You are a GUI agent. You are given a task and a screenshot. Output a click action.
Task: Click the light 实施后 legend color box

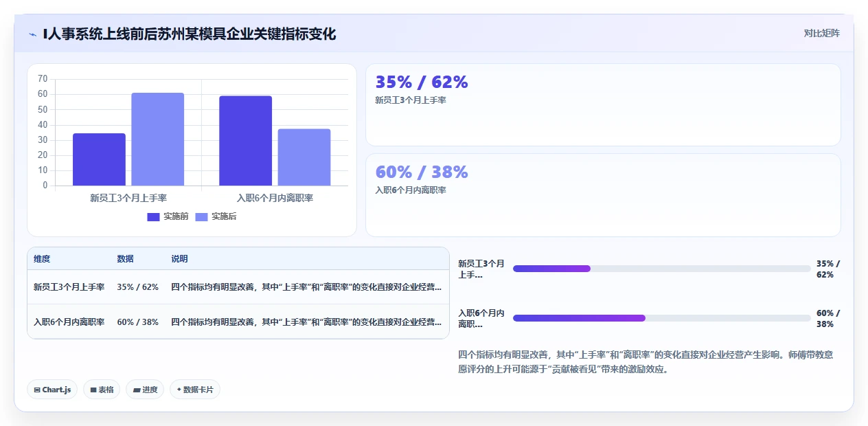click(201, 217)
